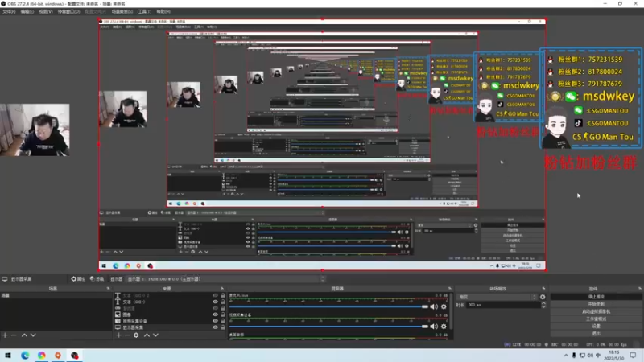Pop out the audio mixer dock icon
The width and height of the screenshot is (644, 362).
450,289
